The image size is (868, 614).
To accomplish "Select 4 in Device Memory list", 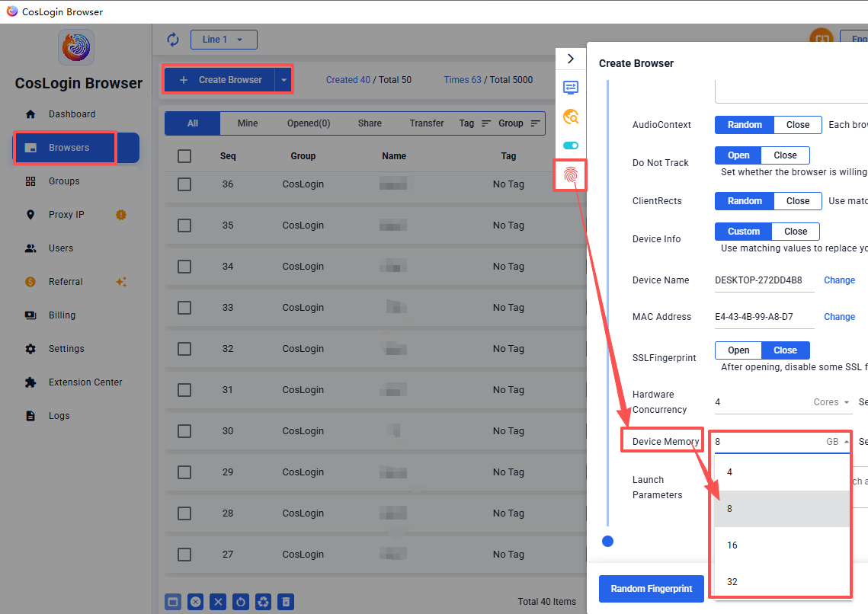I will coord(782,472).
